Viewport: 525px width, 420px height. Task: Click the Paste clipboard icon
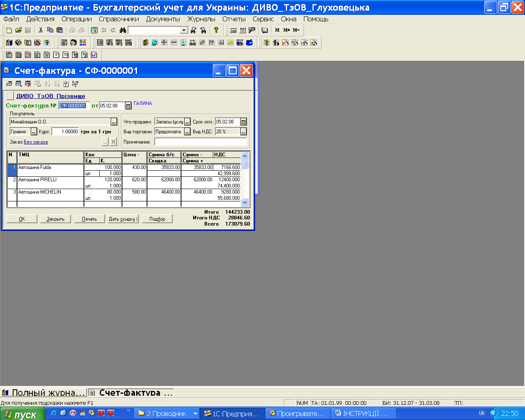pos(59,30)
